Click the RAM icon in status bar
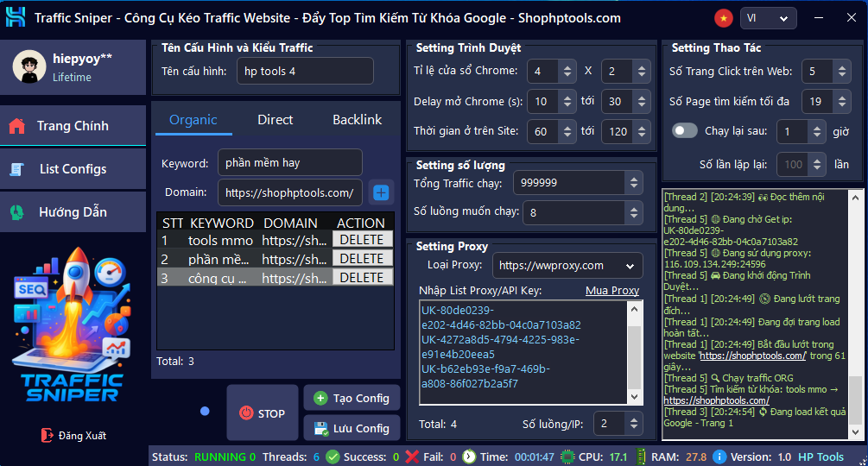Viewport: 868px width, 466px height. [641, 457]
